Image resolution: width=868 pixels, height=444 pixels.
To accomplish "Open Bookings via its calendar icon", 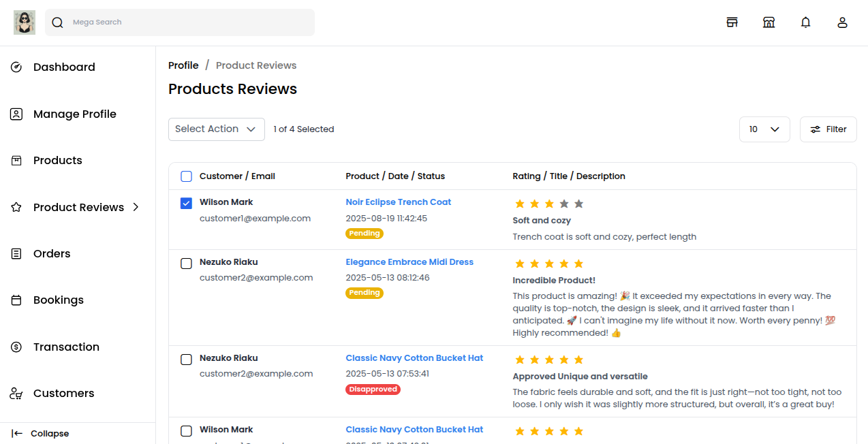I will [16, 300].
